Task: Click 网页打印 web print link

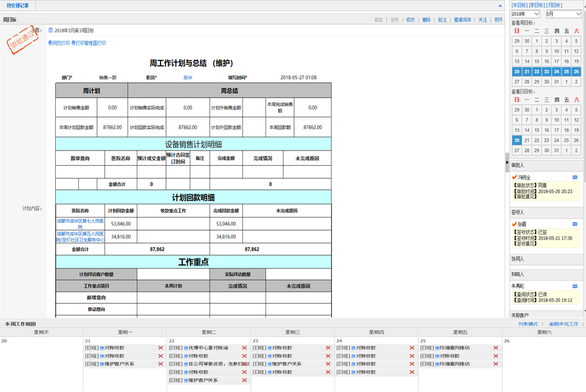Action: pyautogui.click(x=60, y=43)
